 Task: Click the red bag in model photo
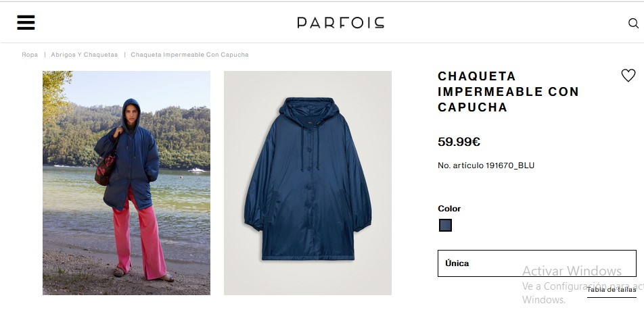(x=105, y=169)
